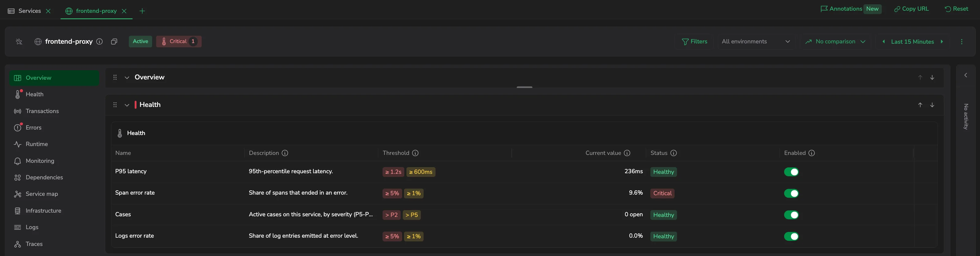Image resolution: width=980 pixels, height=256 pixels.
Task: Grab the Health section drag handle
Action: [x=115, y=105]
